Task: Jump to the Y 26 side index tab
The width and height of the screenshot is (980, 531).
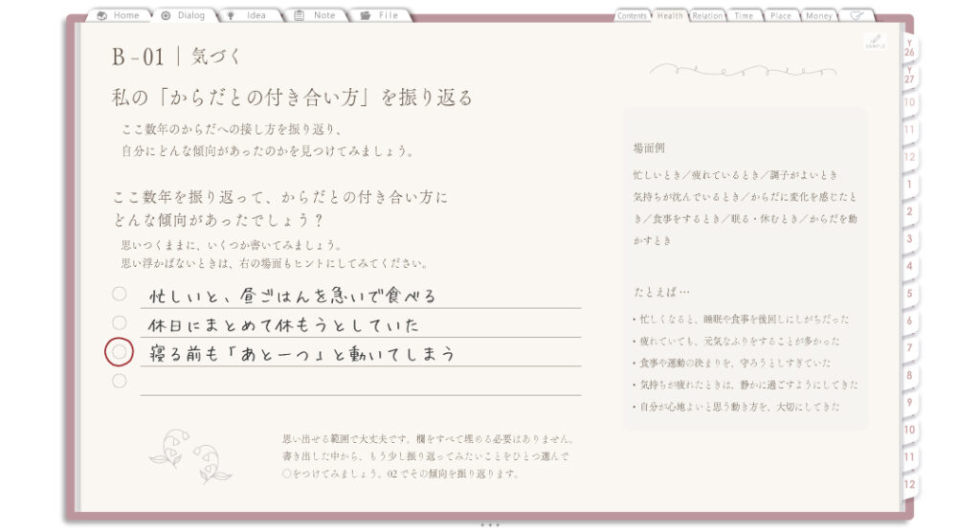Action: pyautogui.click(x=909, y=48)
